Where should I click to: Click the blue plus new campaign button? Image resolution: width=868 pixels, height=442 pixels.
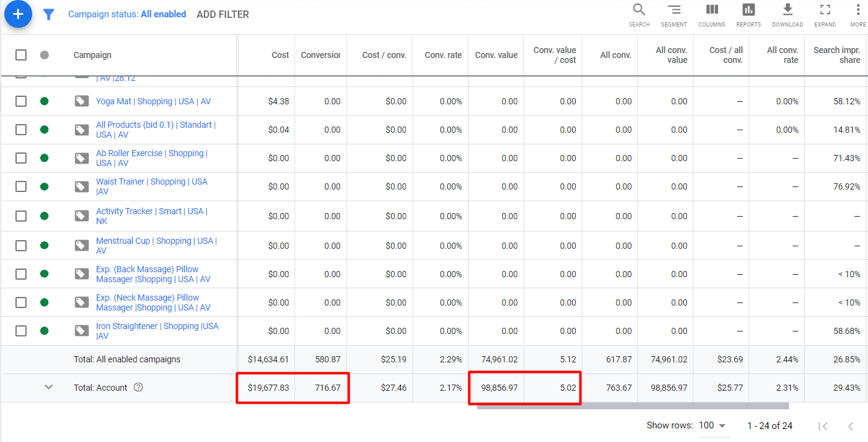[18, 14]
